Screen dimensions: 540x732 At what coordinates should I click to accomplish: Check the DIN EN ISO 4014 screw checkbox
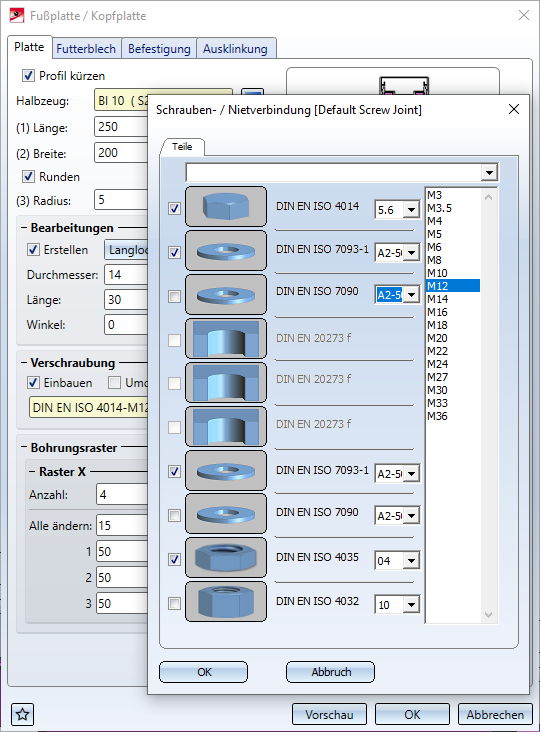(x=175, y=208)
